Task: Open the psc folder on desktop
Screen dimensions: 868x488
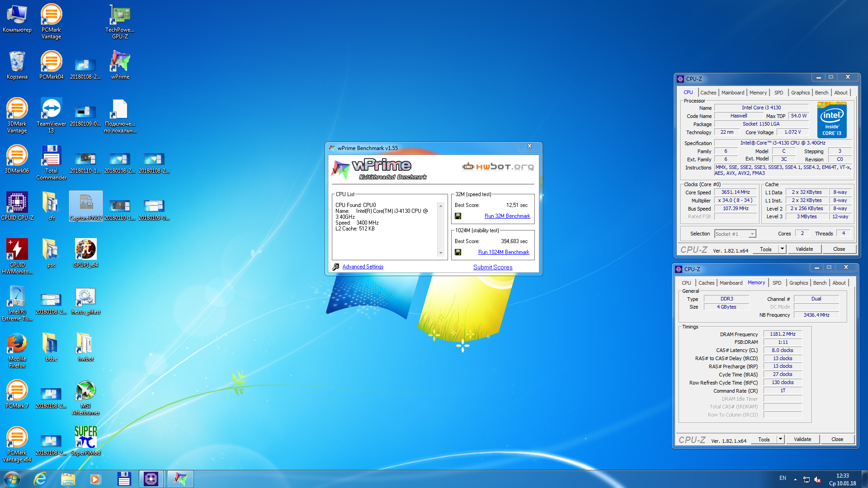Action: (x=51, y=253)
